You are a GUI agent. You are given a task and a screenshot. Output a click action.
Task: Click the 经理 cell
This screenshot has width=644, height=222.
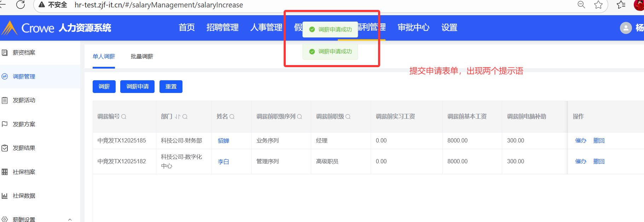[x=321, y=140]
